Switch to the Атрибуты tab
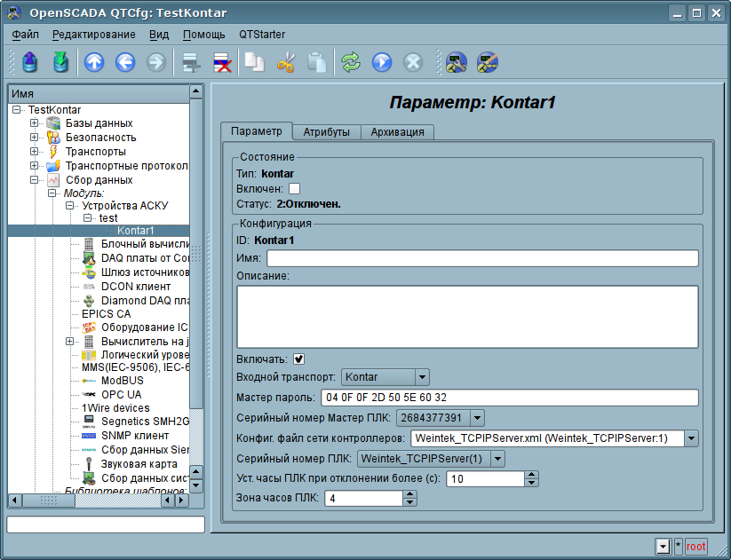 [326, 132]
